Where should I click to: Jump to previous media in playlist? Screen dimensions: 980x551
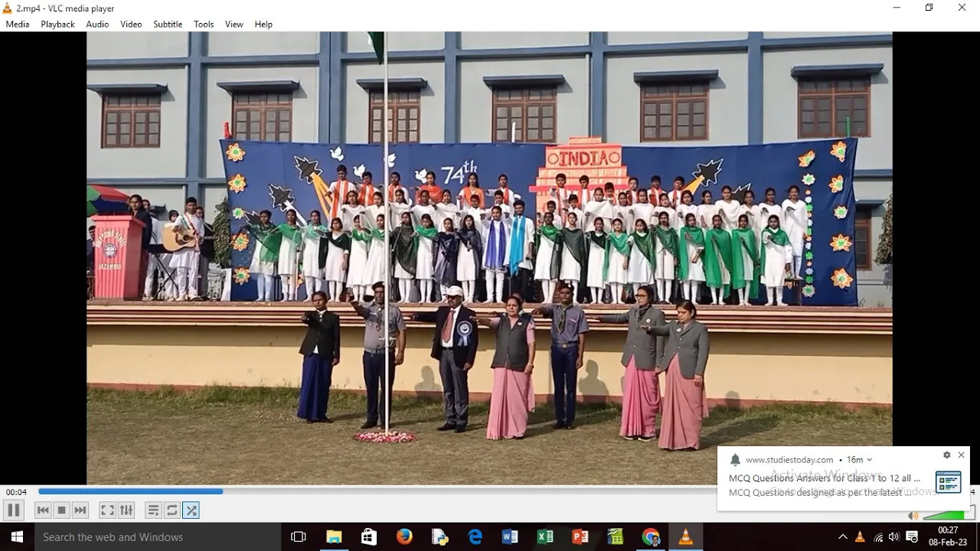click(43, 510)
